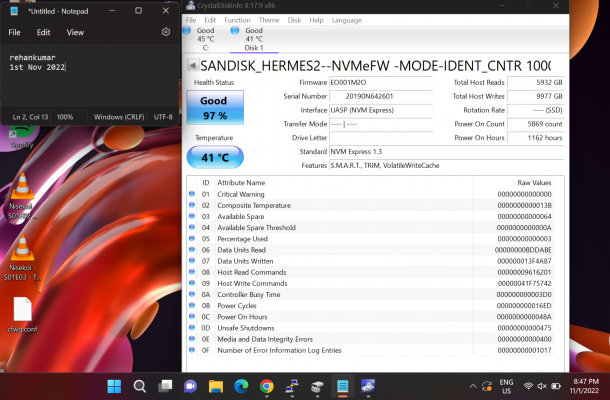Switch to CrystalDiskInfo taskbar icon
The image size is (610, 400).
tap(368, 386)
